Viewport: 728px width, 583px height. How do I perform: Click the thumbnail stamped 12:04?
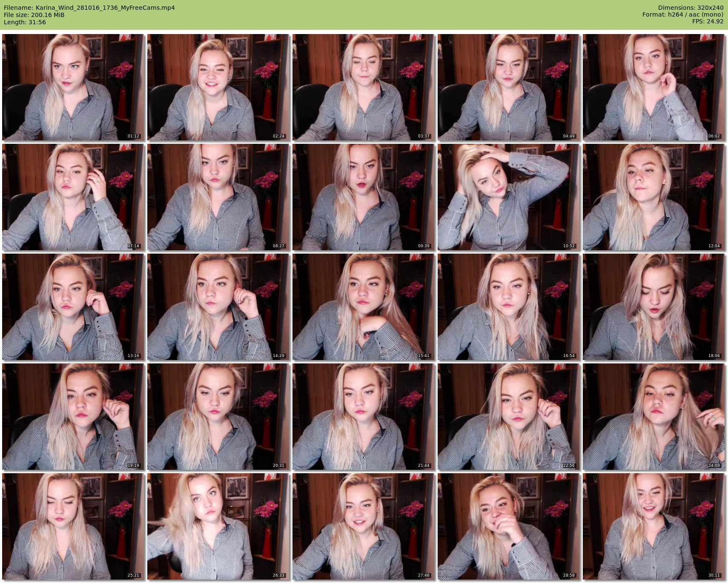(653, 197)
